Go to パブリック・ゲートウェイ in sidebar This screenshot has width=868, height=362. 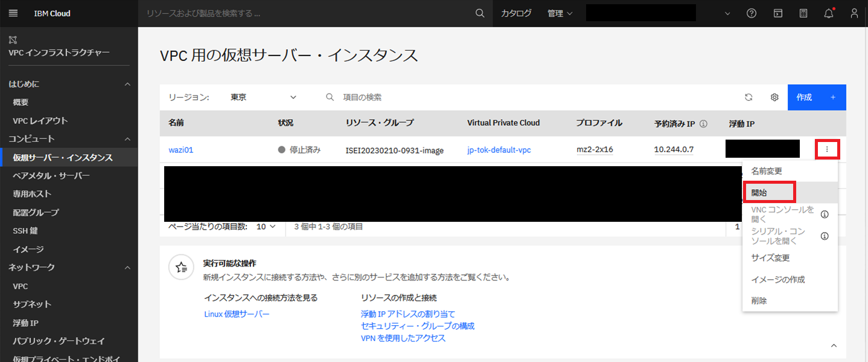coord(59,341)
